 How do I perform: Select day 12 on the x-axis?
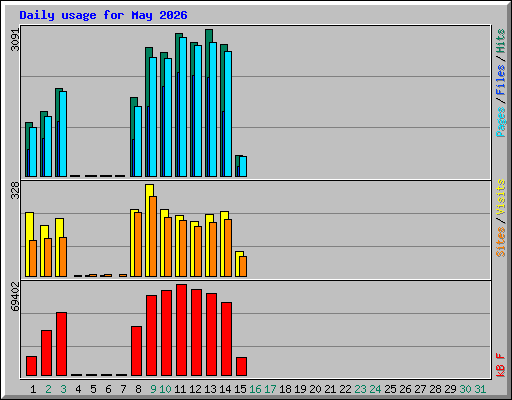(x=195, y=389)
